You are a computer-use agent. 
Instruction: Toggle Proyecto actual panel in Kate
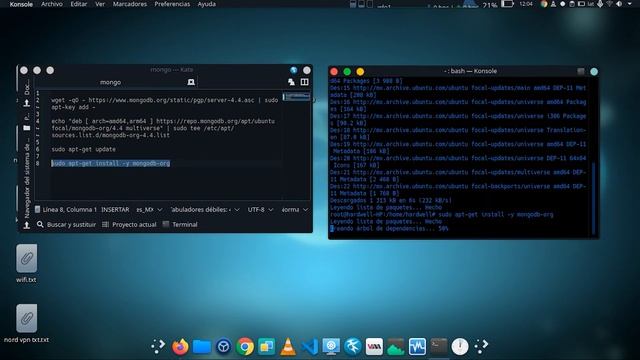point(129,224)
